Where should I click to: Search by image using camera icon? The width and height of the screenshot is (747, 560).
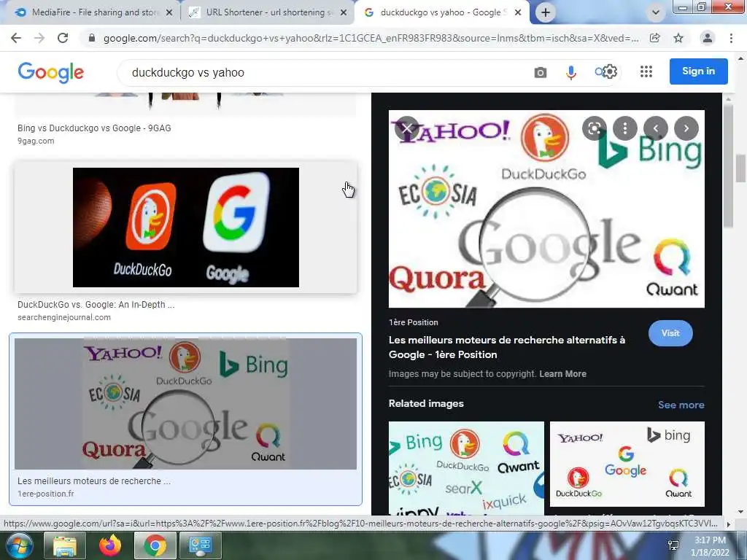point(541,72)
